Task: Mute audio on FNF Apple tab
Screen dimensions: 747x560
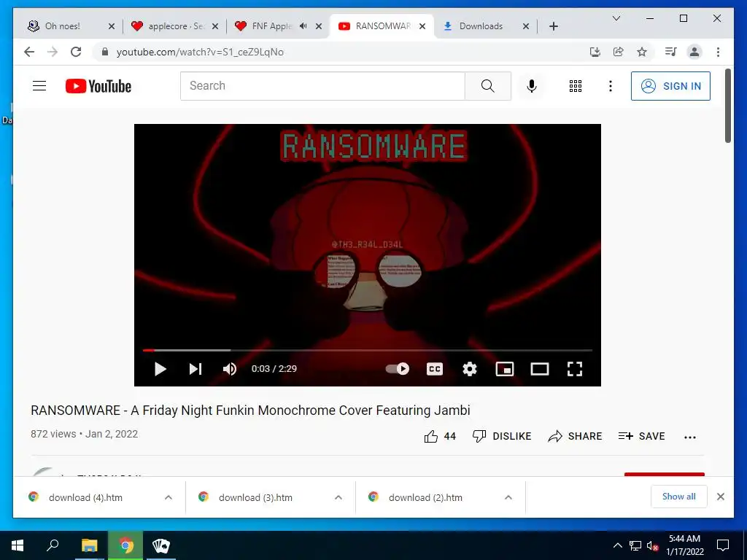Action: (x=303, y=26)
